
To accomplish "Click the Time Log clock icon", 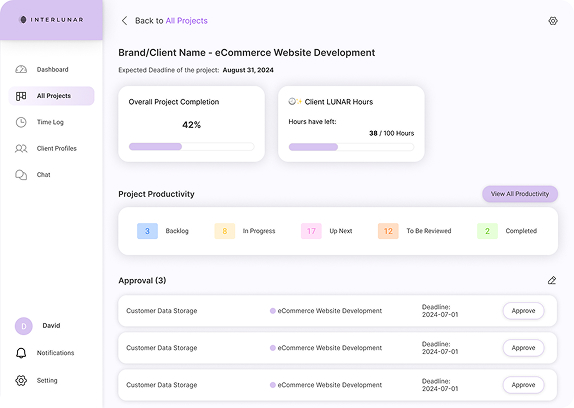I will pyautogui.click(x=21, y=122).
